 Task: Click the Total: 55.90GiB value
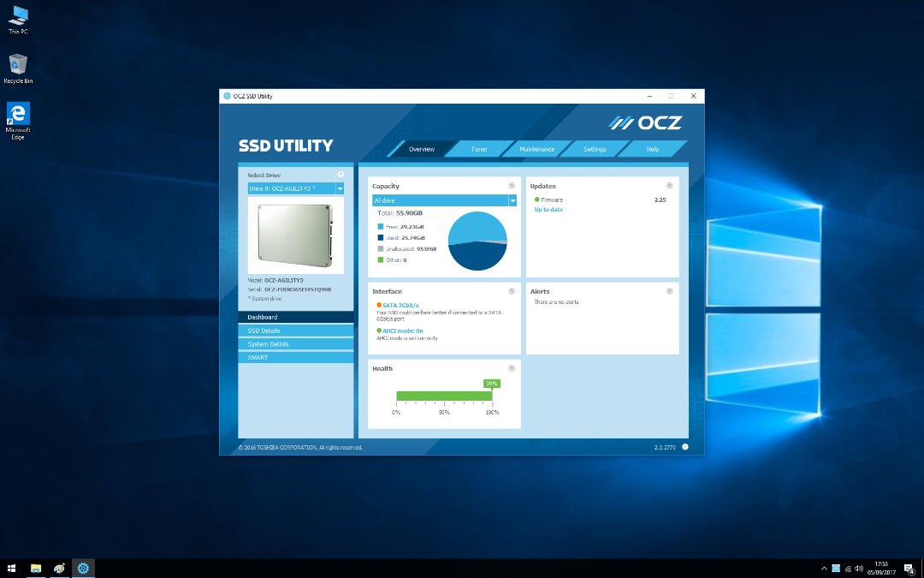[400, 213]
